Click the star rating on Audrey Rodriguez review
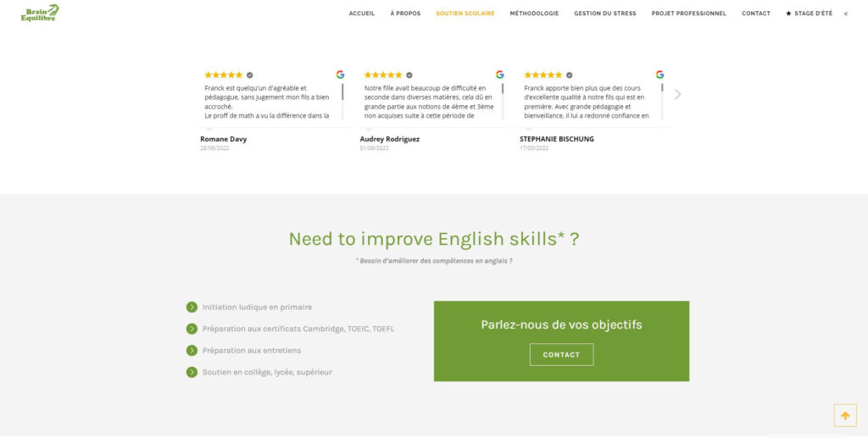The image size is (868, 438). 383,75
